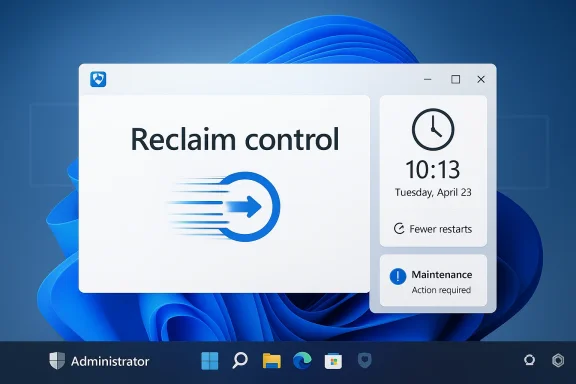The height and width of the screenshot is (384, 576).
Task: Close the app window
Action: (481, 79)
